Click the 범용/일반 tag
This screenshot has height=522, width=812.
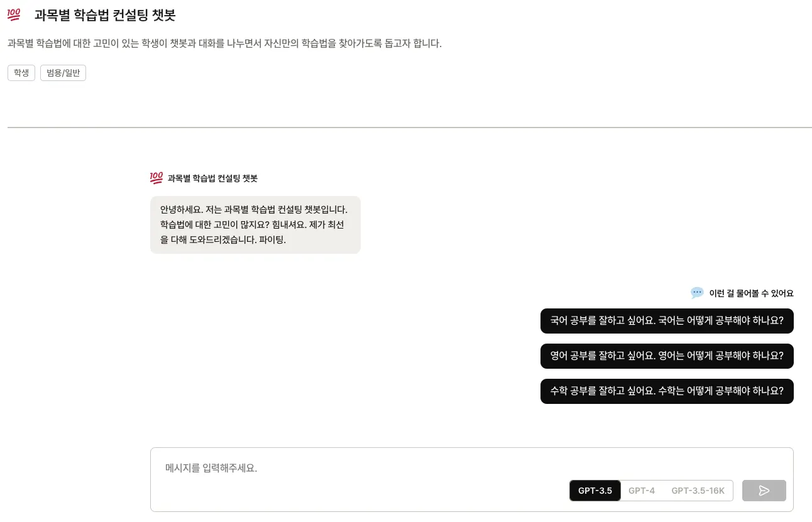click(x=63, y=73)
